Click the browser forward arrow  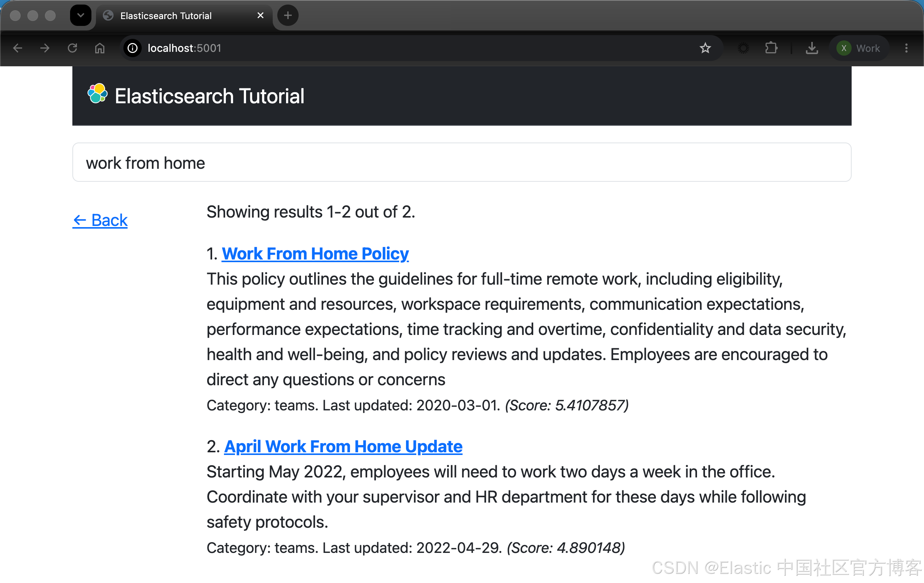coord(45,48)
